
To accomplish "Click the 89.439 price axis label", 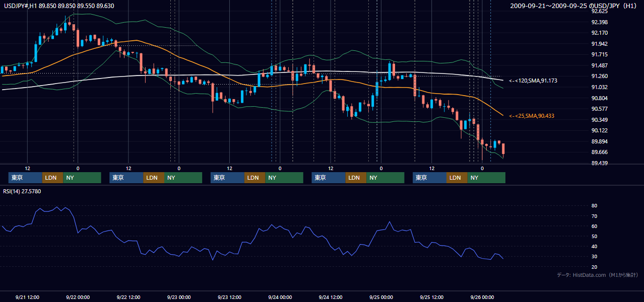I will [x=599, y=163].
